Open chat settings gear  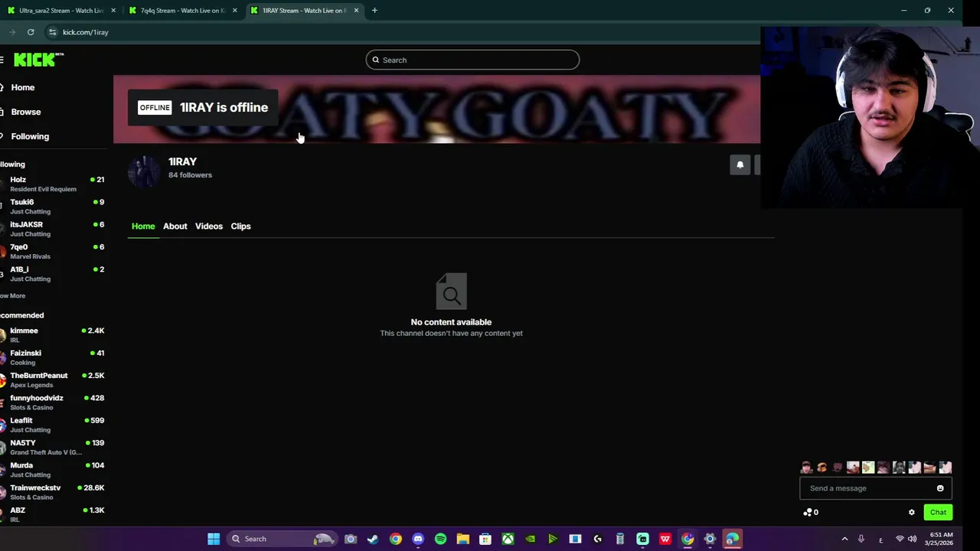click(x=911, y=513)
